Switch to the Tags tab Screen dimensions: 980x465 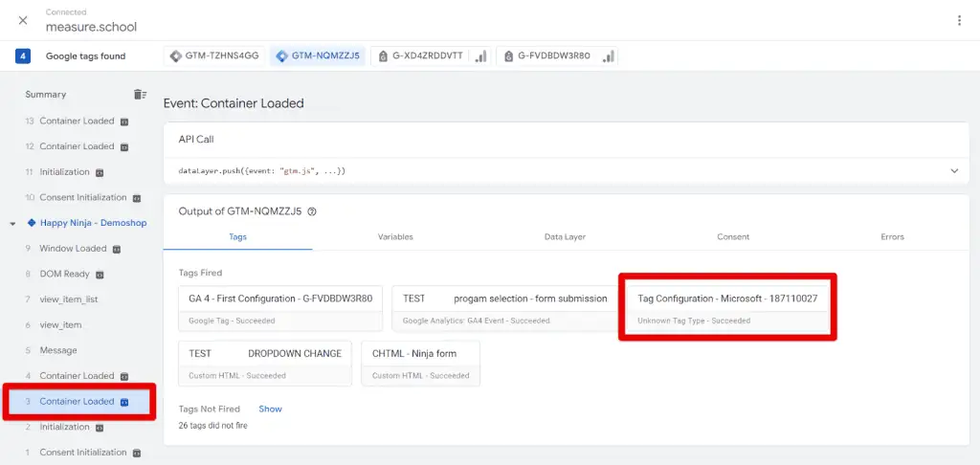point(237,237)
